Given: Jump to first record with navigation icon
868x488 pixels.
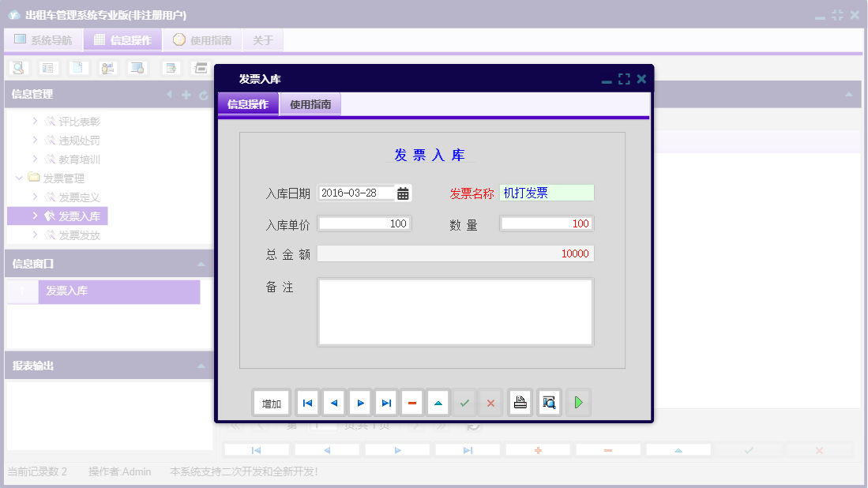Looking at the screenshot, I should (x=307, y=402).
